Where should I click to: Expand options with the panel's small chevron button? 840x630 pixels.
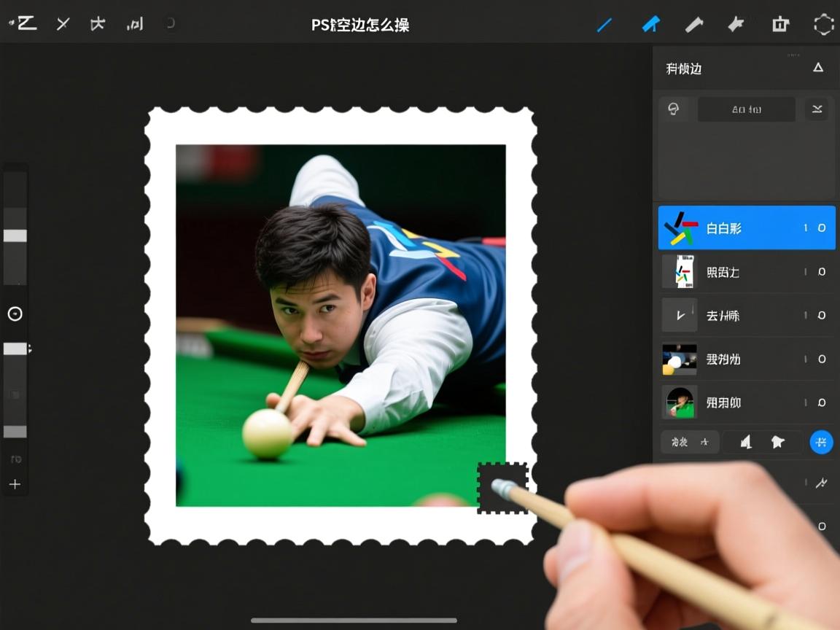point(817,109)
